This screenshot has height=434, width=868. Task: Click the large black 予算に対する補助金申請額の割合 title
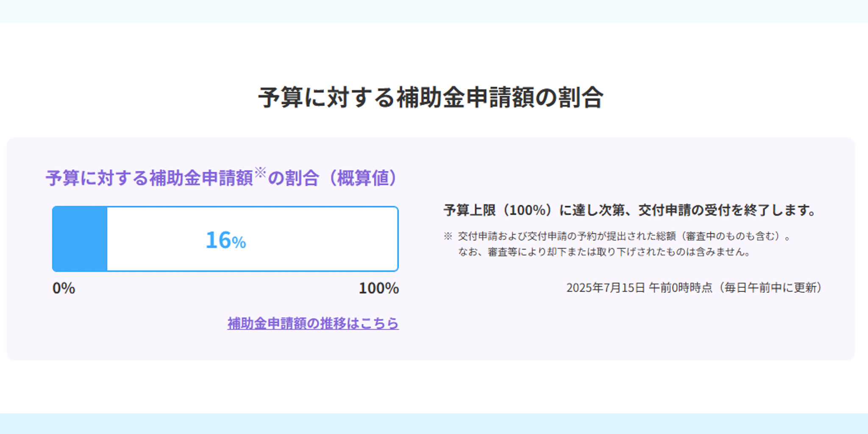(x=431, y=97)
